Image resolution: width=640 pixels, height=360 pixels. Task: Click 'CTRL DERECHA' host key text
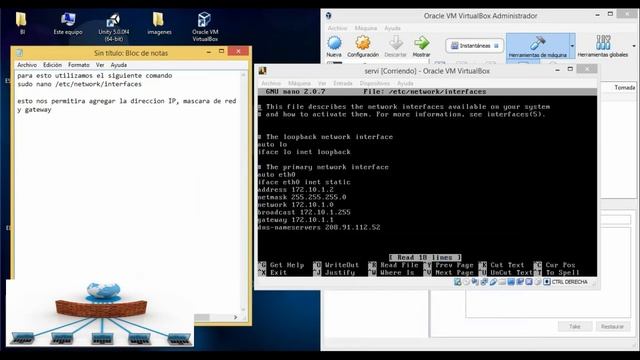569,282
